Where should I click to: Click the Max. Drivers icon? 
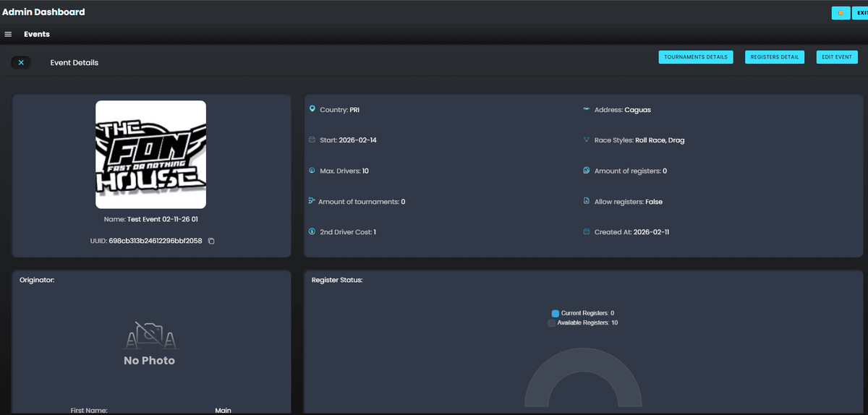click(312, 171)
